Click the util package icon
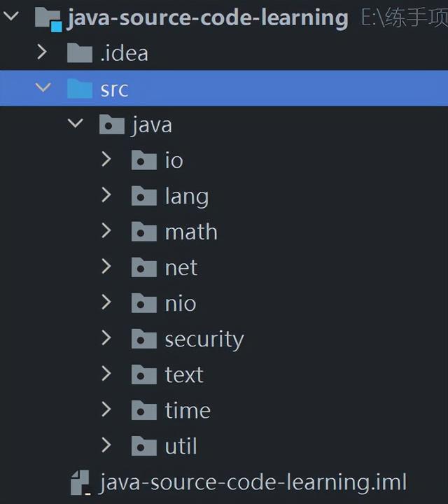The height and width of the screenshot is (504, 448). 144,446
